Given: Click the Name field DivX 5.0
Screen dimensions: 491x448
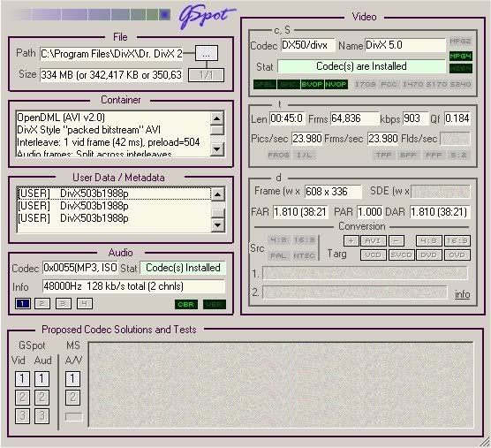Looking at the screenshot, I should (404, 45).
